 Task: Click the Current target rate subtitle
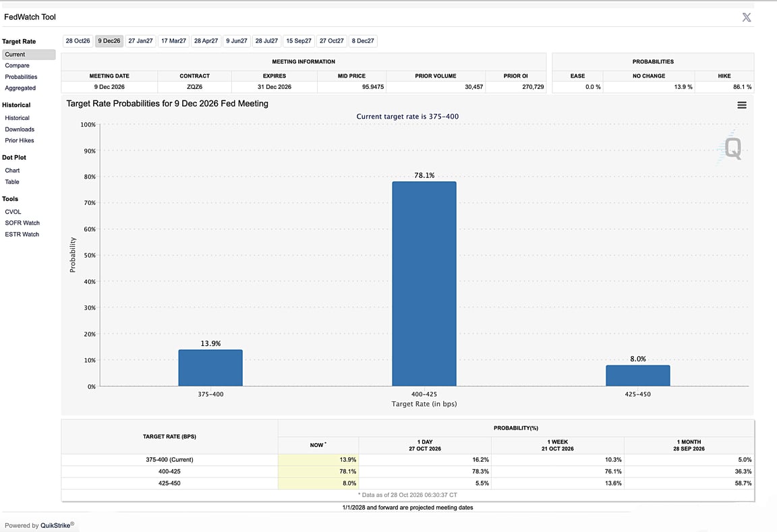(407, 117)
